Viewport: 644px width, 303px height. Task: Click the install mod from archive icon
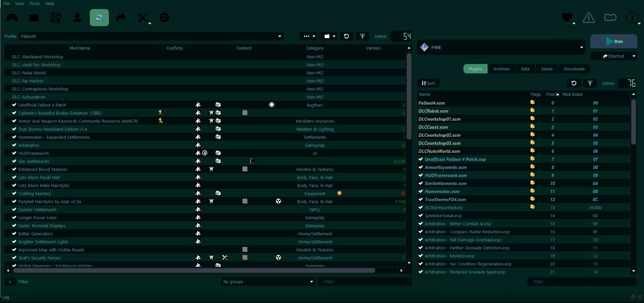[x=34, y=17]
